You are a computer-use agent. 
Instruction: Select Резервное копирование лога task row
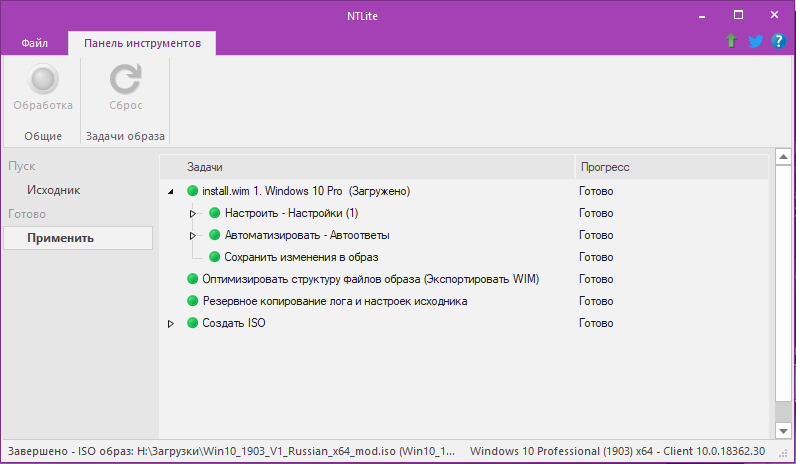pyautogui.click(x=464, y=301)
